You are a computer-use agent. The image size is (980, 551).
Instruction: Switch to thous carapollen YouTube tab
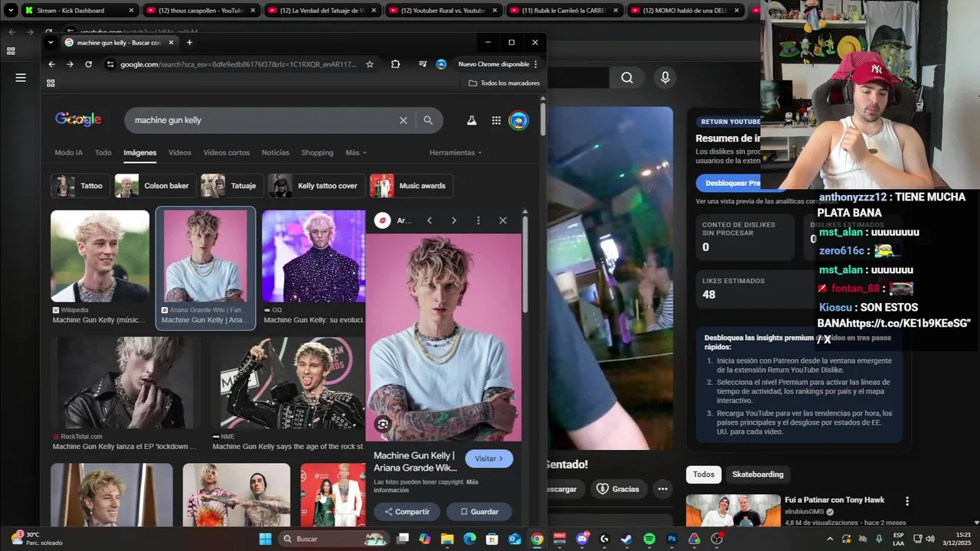point(199,11)
